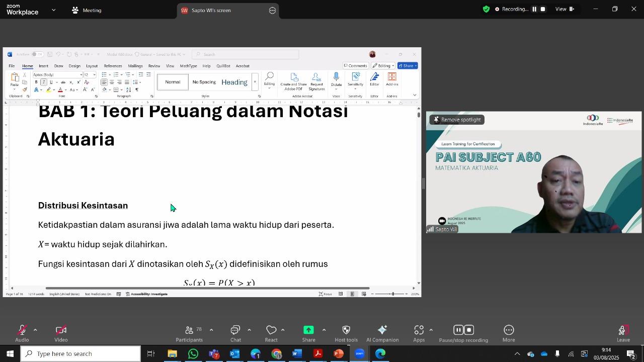Image resolution: width=644 pixels, height=362 pixels.
Task: Open options for Sapto WI's screen tab
Action: coord(273,10)
